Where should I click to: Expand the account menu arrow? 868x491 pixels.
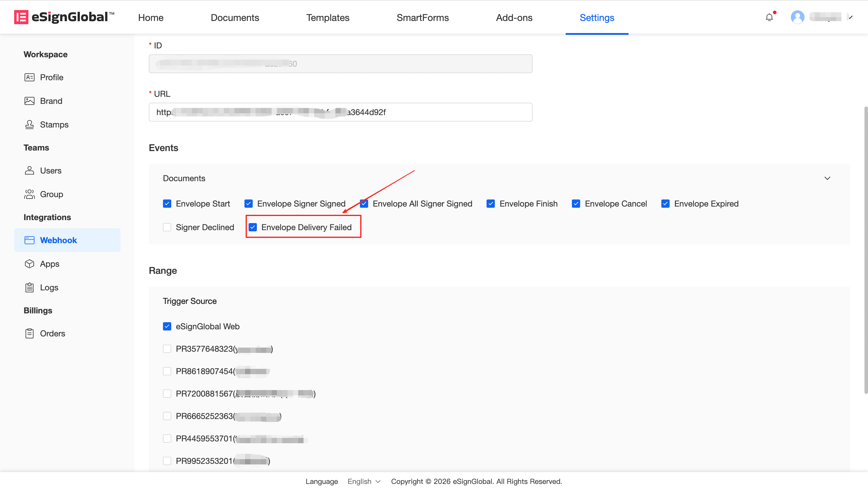851,17
